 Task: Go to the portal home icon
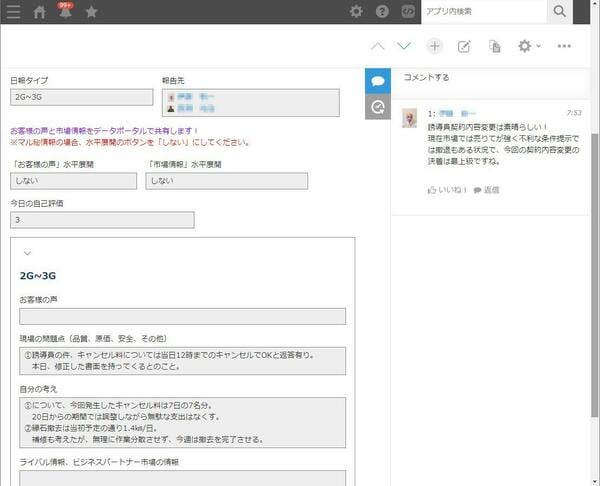click(40, 12)
